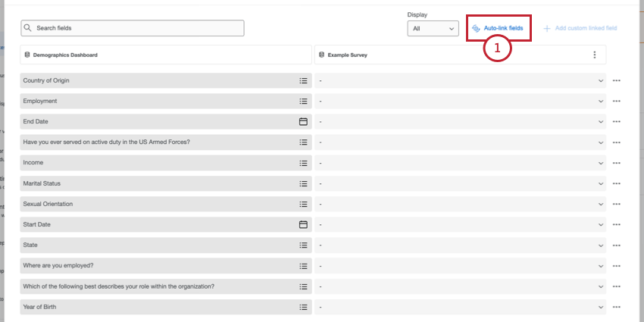Click list-type icon on Marital Status field
644x322 pixels.
pyautogui.click(x=303, y=183)
